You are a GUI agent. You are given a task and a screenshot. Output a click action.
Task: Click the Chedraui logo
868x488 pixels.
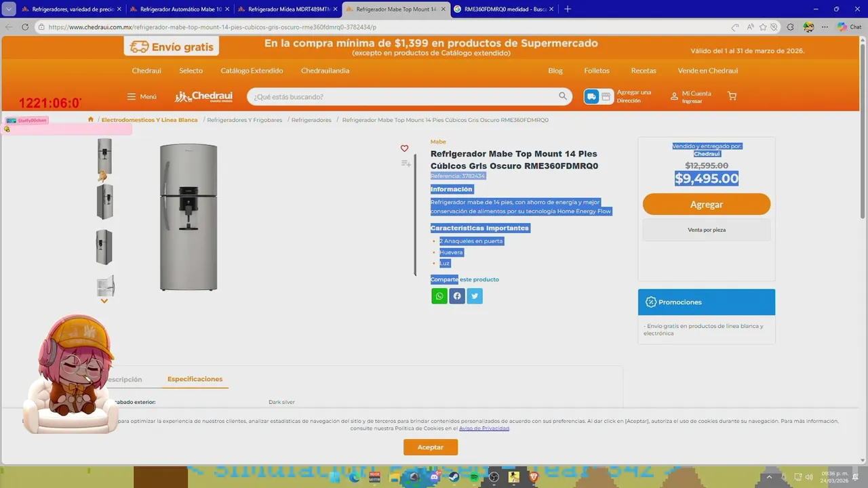[203, 96]
